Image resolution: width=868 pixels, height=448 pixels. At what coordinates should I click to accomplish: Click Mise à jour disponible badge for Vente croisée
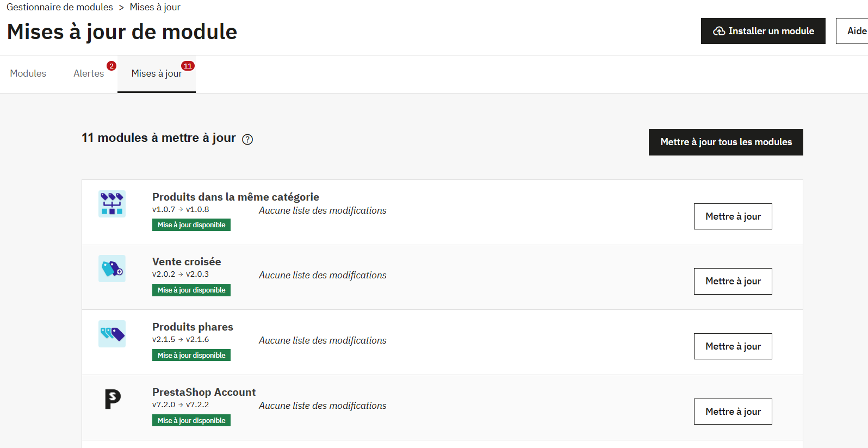click(x=191, y=290)
